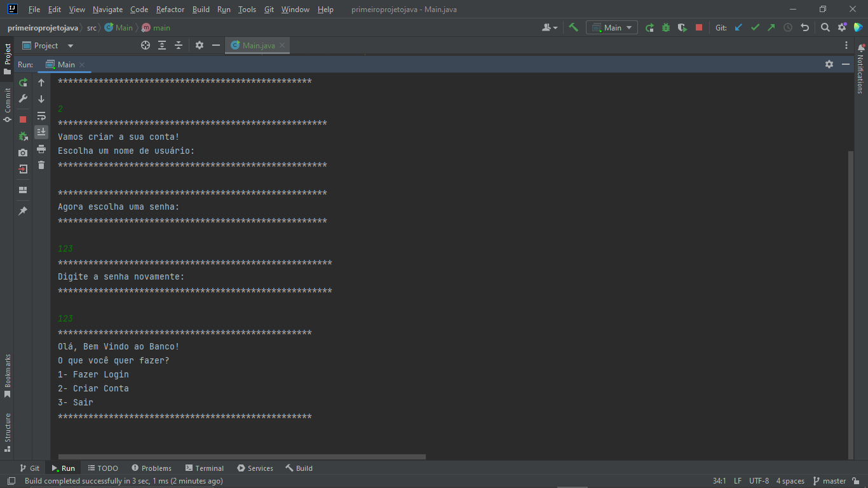Clear all console output trash icon
Screen dimensions: 868x488
pyautogui.click(x=41, y=165)
